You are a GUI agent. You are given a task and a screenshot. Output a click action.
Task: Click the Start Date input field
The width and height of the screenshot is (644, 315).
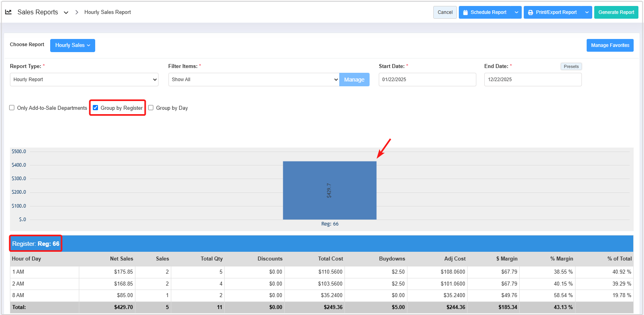click(427, 80)
